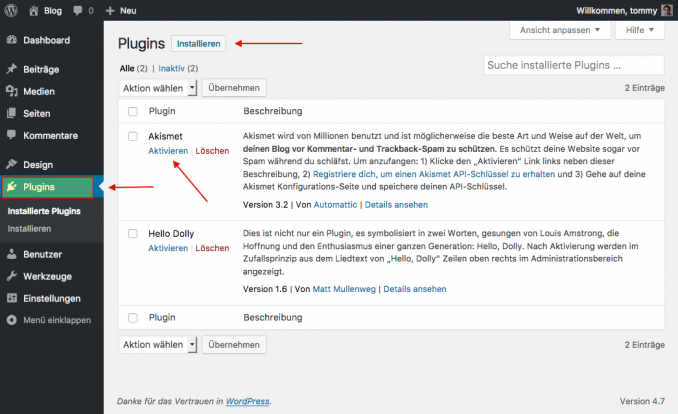Click the Medien media icon
The width and height of the screenshot is (678, 414).
[x=12, y=91]
